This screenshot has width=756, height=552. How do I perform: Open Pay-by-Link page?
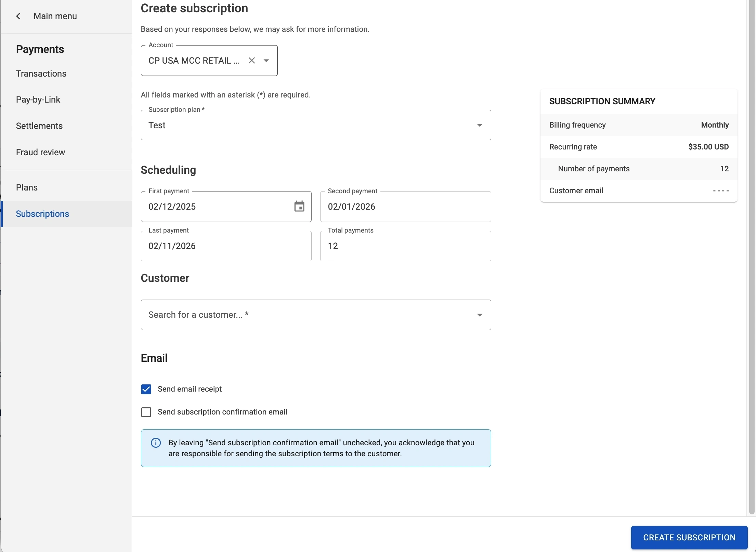[x=38, y=100]
